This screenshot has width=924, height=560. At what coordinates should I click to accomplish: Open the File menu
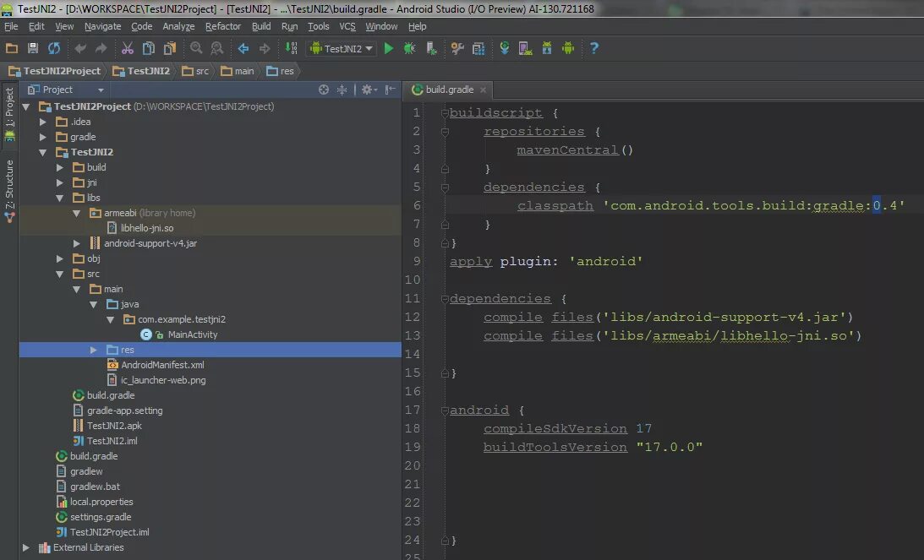pyautogui.click(x=11, y=26)
